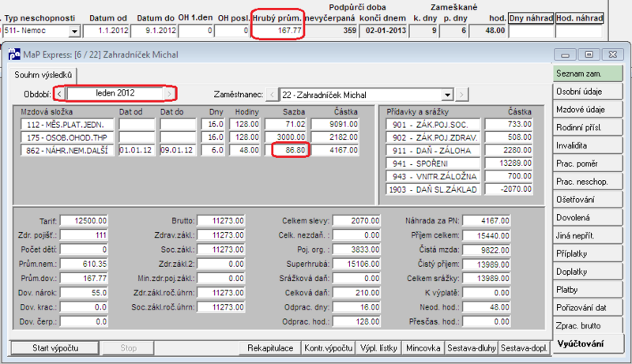The width and height of the screenshot is (632, 364).
Task: Open Invalidita section
Action: pyautogui.click(x=588, y=146)
